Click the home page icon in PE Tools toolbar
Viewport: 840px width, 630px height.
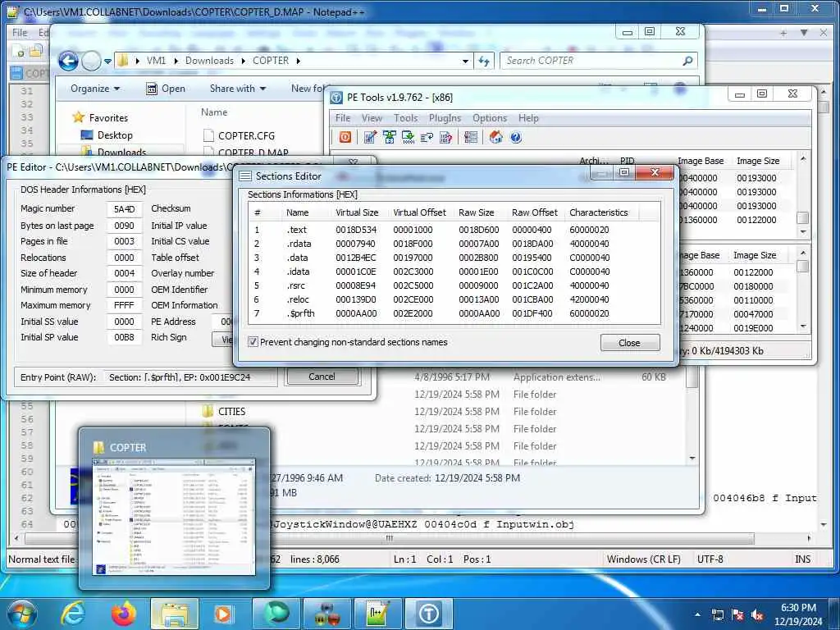click(496, 137)
